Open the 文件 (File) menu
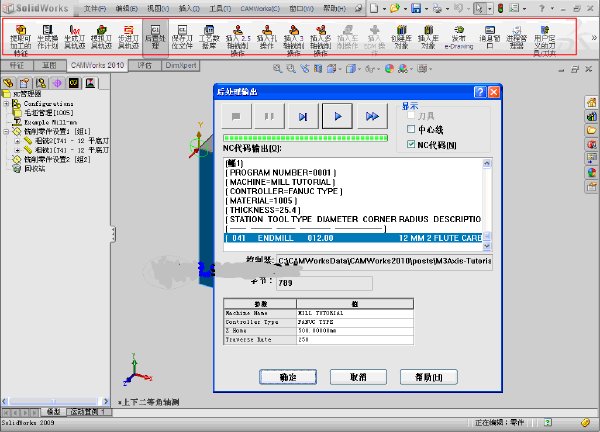The height and width of the screenshot is (432, 600). [95, 8]
